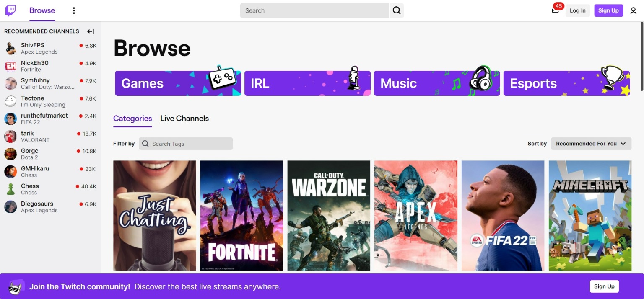644x299 pixels.
Task: Open the Apex Legends category thumbnail
Action: [416, 216]
